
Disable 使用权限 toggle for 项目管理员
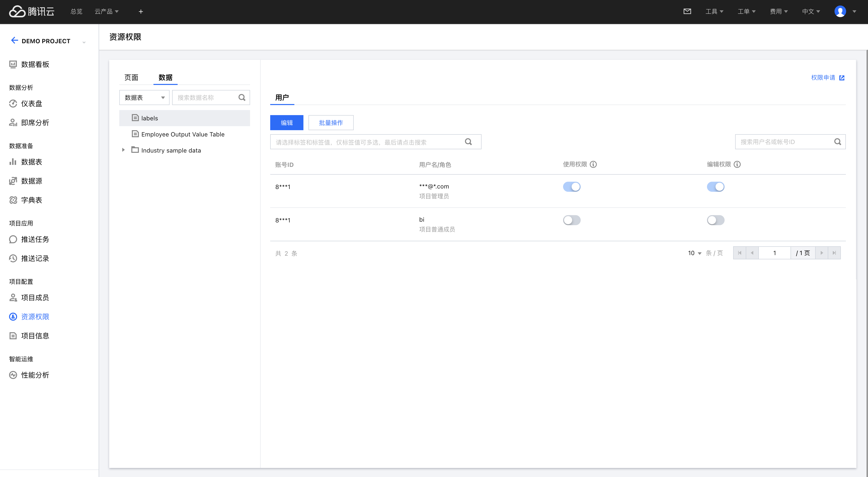click(571, 187)
